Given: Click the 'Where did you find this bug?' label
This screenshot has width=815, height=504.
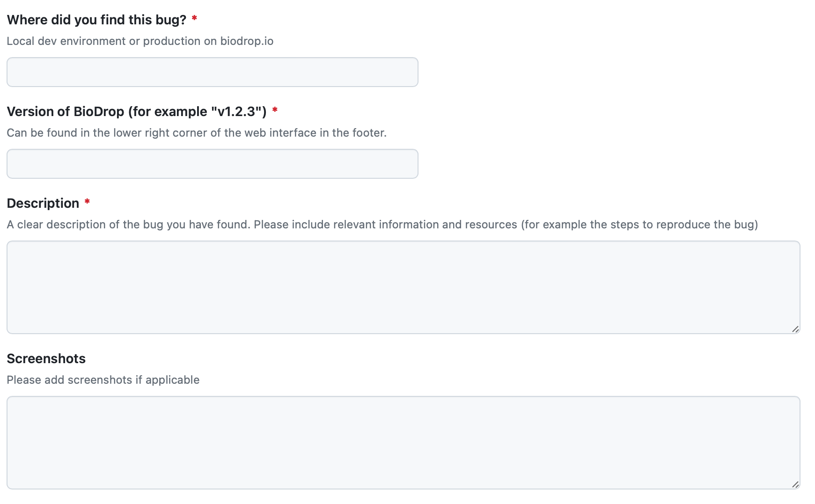Looking at the screenshot, I should click(x=96, y=20).
